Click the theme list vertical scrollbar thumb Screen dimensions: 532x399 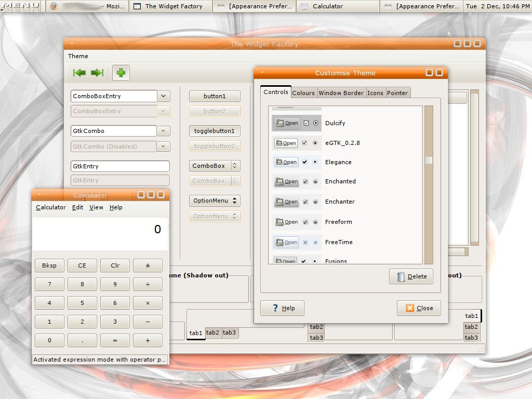pyautogui.click(x=429, y=160)
